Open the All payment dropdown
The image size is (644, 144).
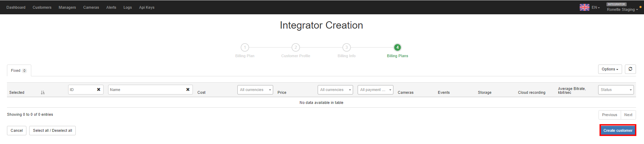pyautogui.click(x=375, y=90)
